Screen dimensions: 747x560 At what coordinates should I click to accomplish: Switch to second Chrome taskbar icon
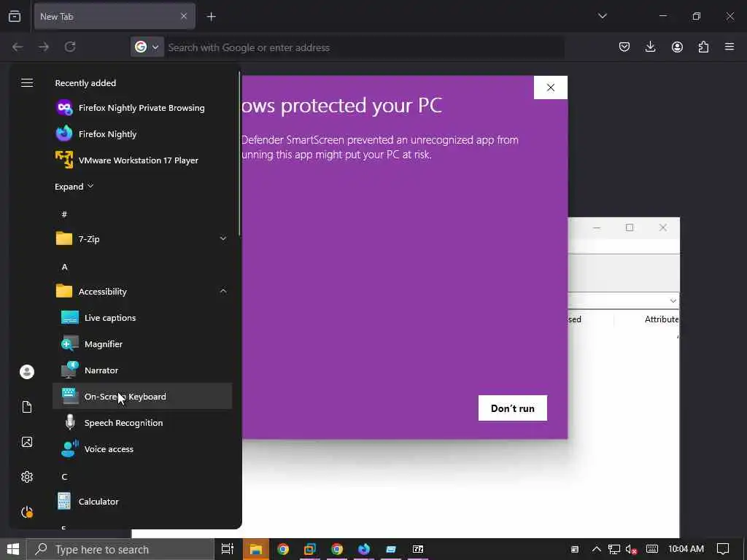tap(337, 549)
